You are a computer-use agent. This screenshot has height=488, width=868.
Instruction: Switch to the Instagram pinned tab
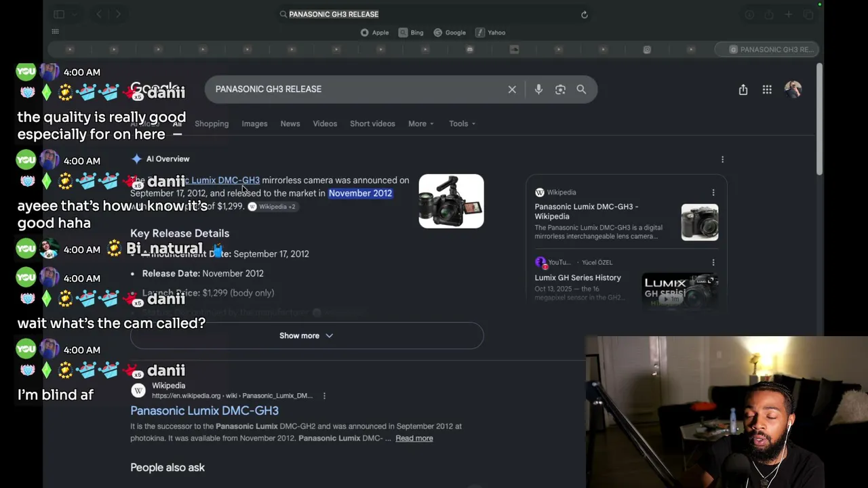[x=647, y=49]
